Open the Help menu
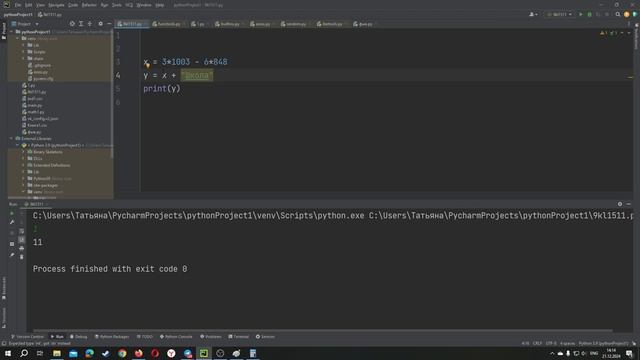This screenshot has width=640, height=360. [x=160, y=5]
